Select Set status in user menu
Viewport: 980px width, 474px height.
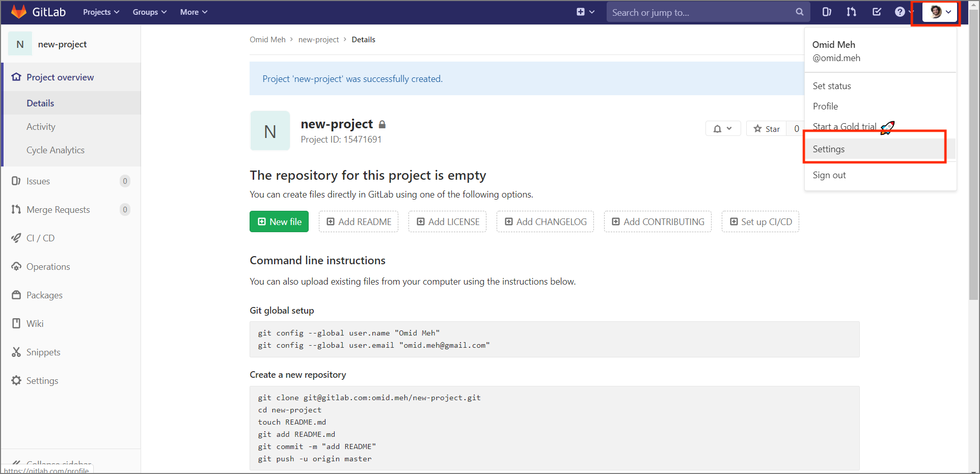(x=832, y=86)
